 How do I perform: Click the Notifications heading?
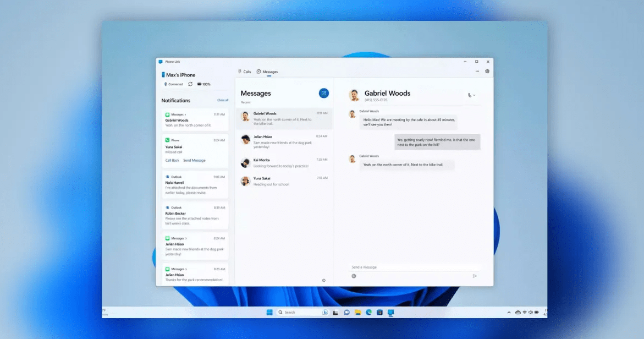176,100
